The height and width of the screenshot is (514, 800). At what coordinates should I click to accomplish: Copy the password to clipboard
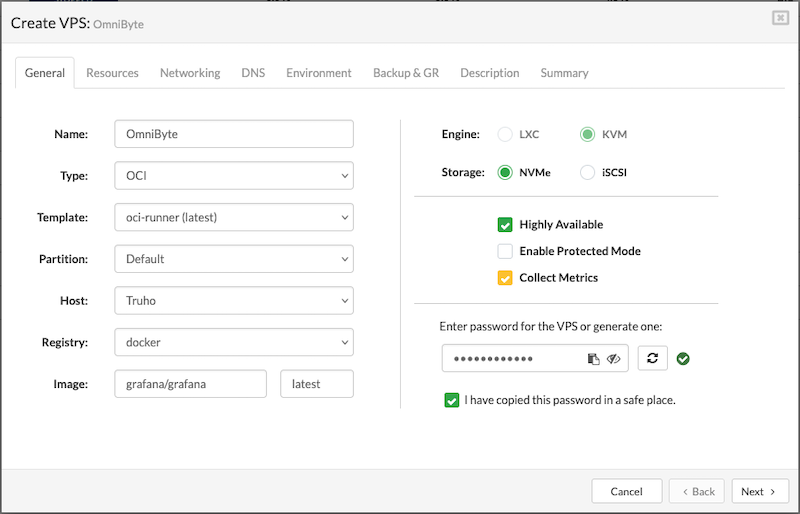pyautogui.click(x=593, y=358)
